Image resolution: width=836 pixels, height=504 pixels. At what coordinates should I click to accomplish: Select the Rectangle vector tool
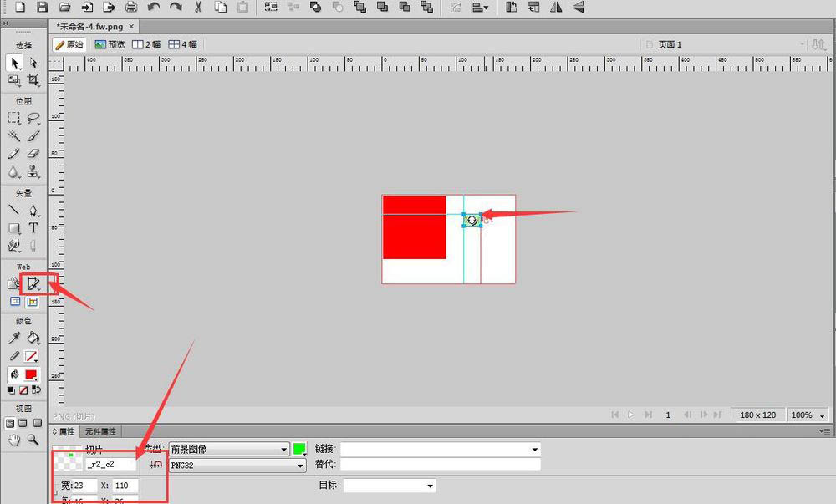14,228
